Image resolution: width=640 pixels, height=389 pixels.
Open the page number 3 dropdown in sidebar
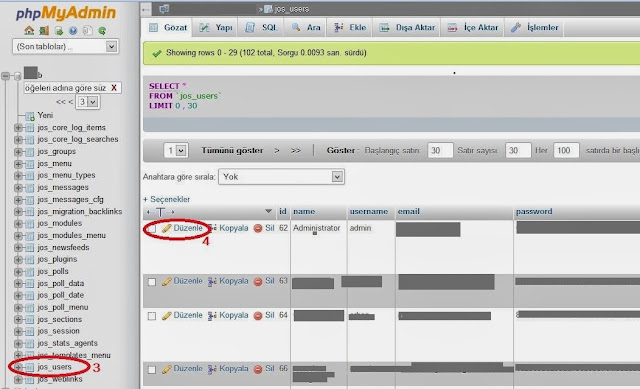coord(88,102)
